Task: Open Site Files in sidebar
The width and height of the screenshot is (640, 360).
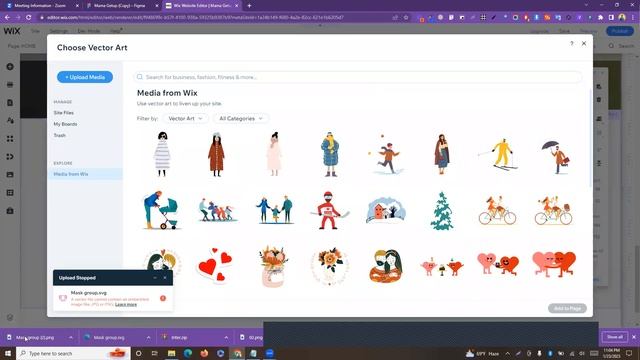Action: tap(64, 113)
